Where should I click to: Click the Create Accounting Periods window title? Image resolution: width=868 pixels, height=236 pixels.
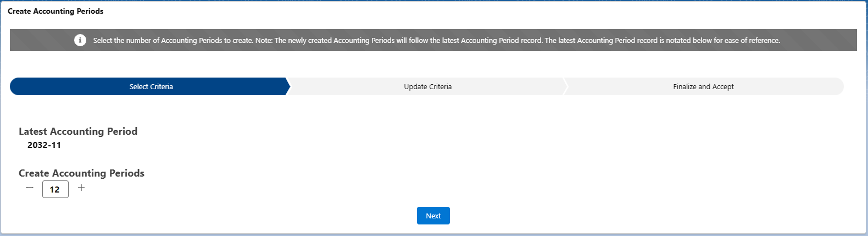(55, 11)
